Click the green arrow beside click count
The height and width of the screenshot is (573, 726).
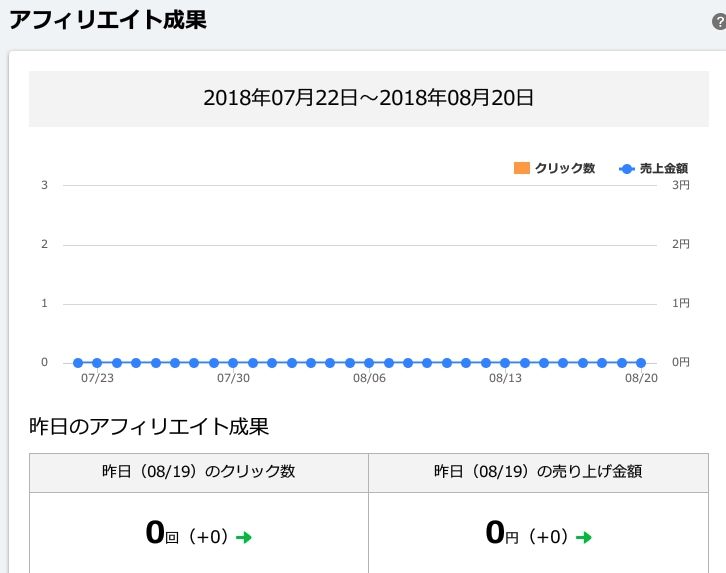(x=244, y=537)
